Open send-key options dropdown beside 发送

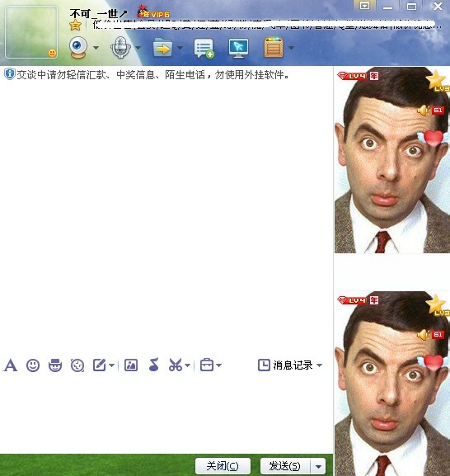(x=318, y=466)
